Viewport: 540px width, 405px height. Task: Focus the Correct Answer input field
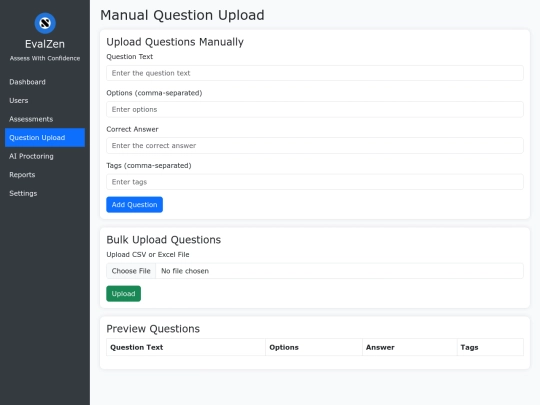[315, 146]
